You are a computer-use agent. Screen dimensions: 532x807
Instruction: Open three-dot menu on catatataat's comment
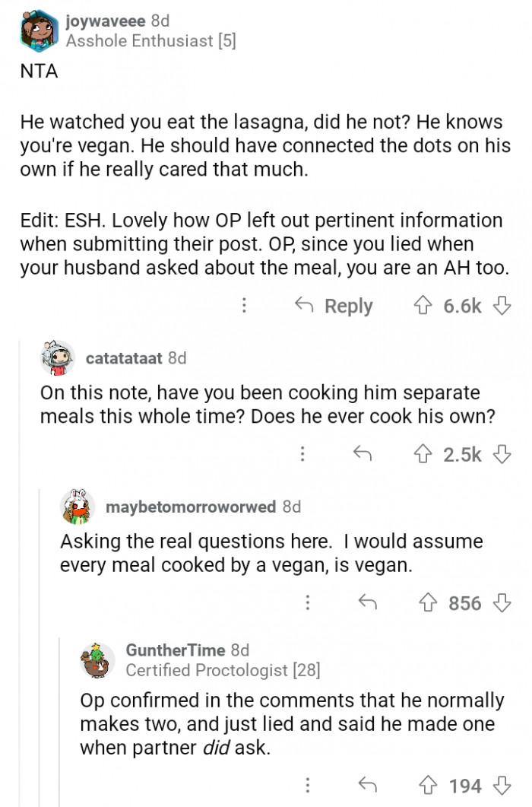(302, 454)
